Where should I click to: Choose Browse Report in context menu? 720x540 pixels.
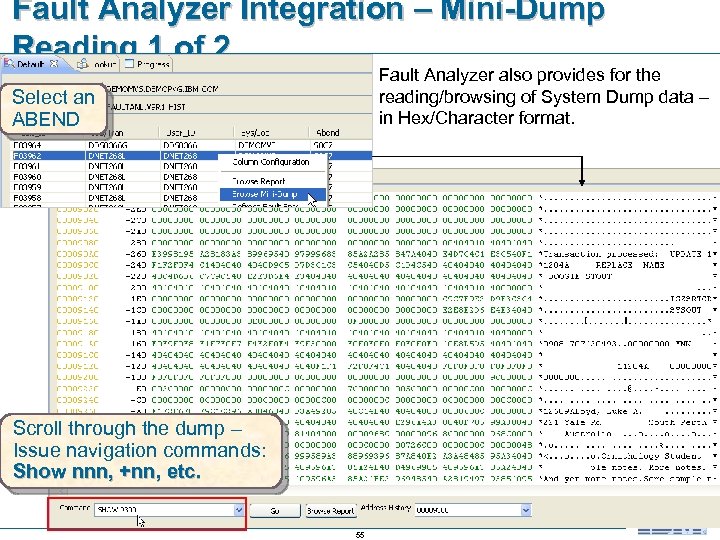pos(259,181)
